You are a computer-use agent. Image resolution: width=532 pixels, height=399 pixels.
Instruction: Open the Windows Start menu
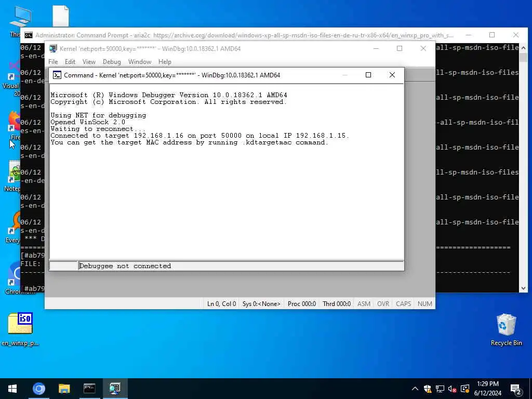tap(12, 389)
